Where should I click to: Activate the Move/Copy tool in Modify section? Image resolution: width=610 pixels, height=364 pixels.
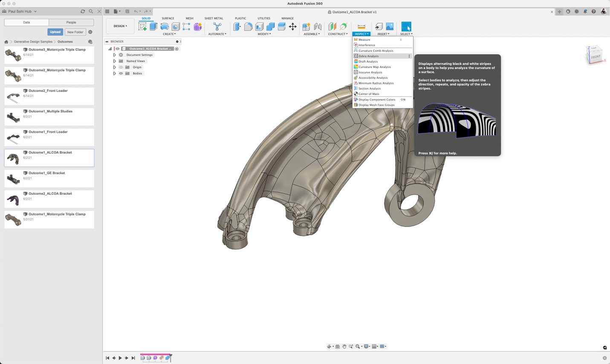click(x=292, y=26)
